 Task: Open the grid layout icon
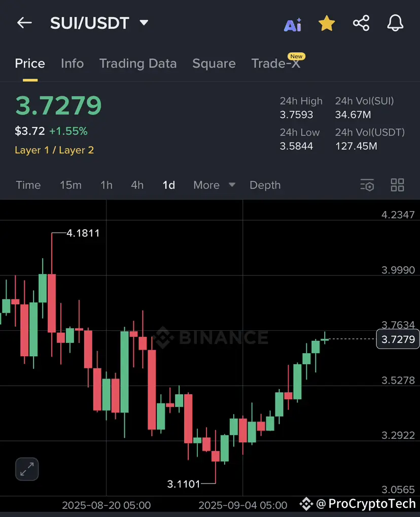397,185
